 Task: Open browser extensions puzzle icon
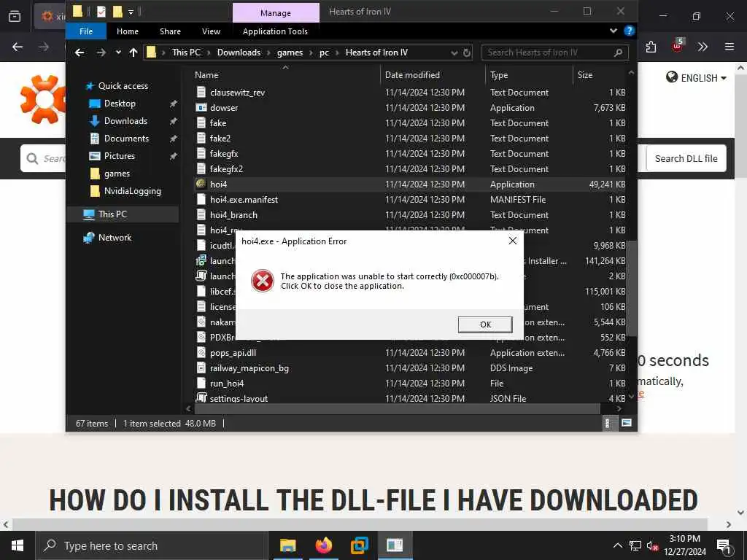tap(651, 47)
